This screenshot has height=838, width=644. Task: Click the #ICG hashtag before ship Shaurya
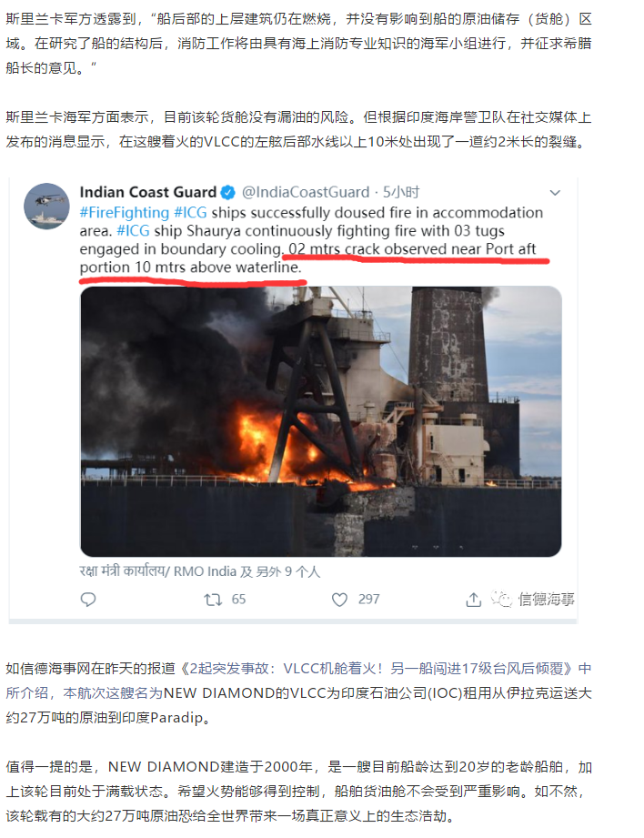click(133, 231)
